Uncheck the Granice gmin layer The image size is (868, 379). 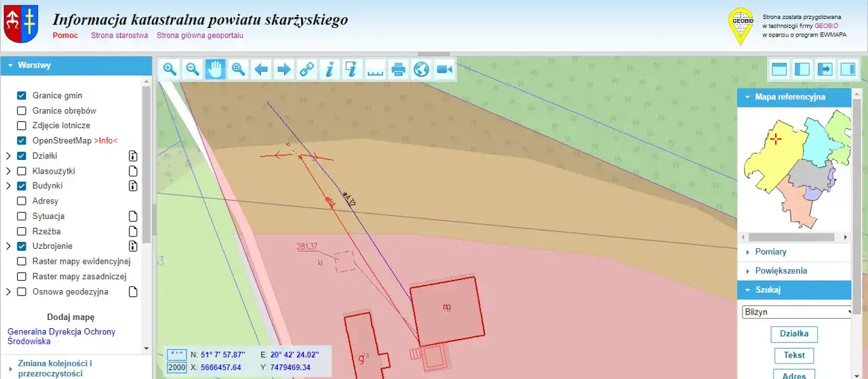click(x=22, y=96)
